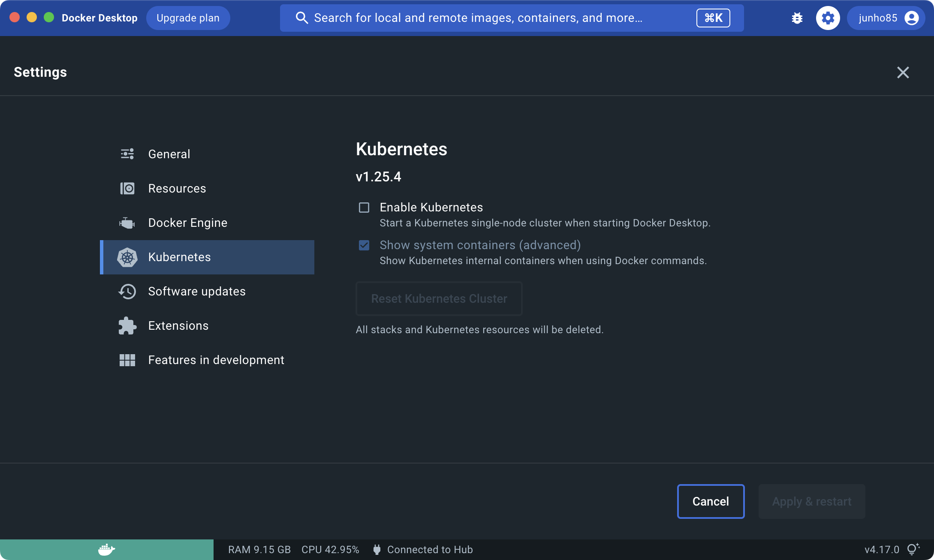Click the bug troubleshoot icon
934x560 pixels.
[x=797, y=18]
